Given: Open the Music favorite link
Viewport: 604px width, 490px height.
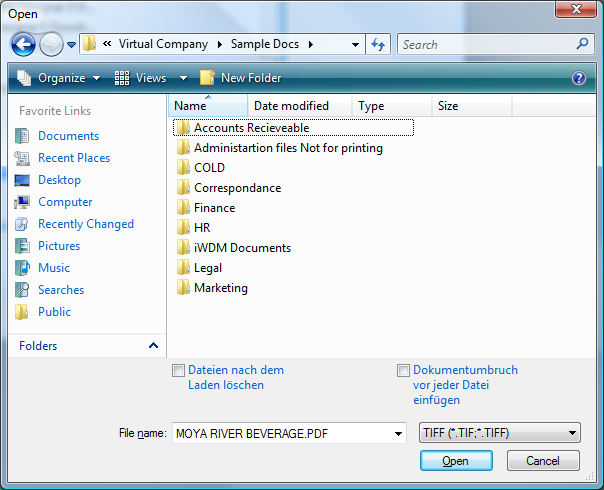Looking at the screenshot, I should click(x=54, y=268).
